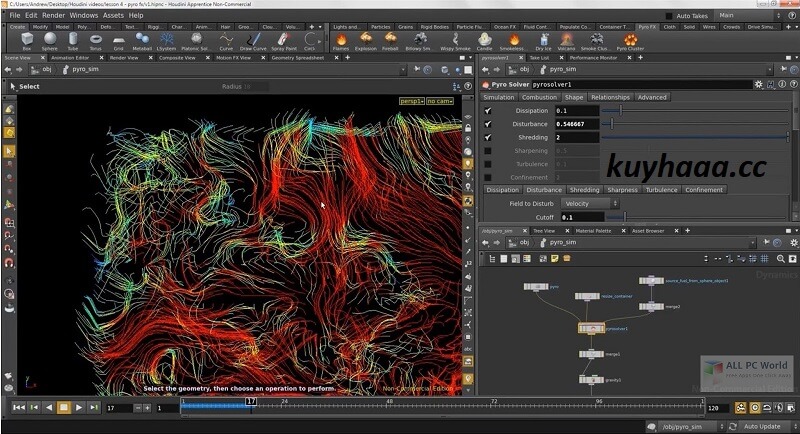The height and width of the screenshot is (434, 800).
Task: Click the Disturbance value field
Action: 577,124
